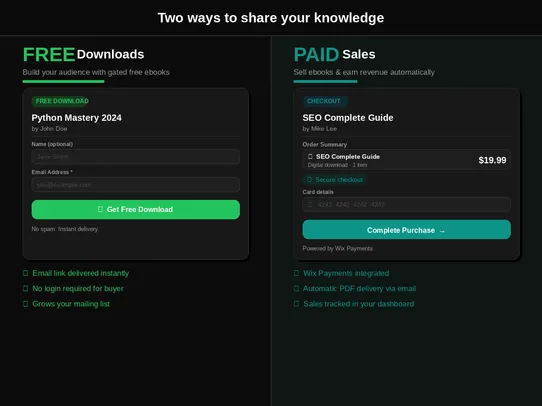Select the card details number field
The width and height of the screenshot is (542, 406).
[406, 204]
